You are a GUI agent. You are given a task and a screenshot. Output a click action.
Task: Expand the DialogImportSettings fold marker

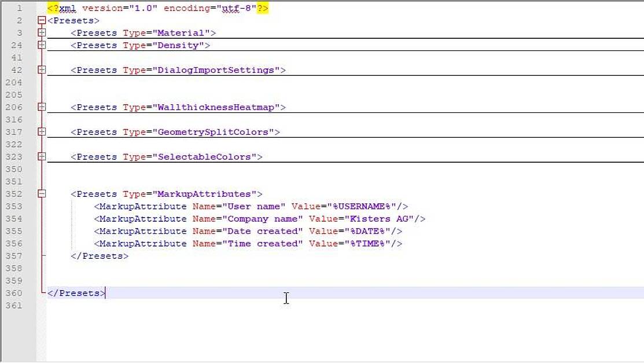point(42,70)
